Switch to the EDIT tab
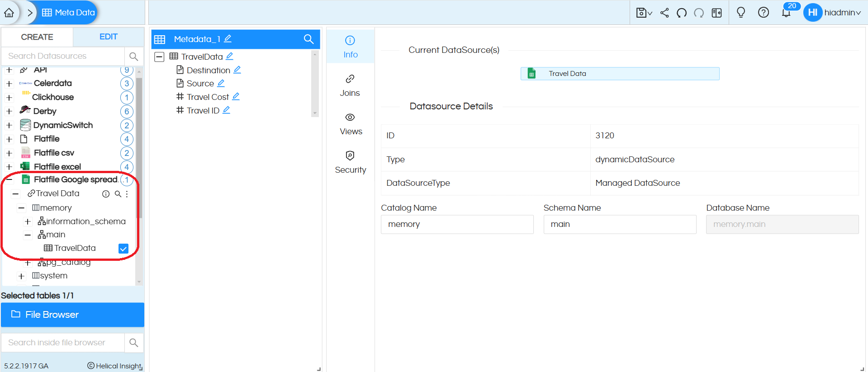 click(x=109, y=37)
